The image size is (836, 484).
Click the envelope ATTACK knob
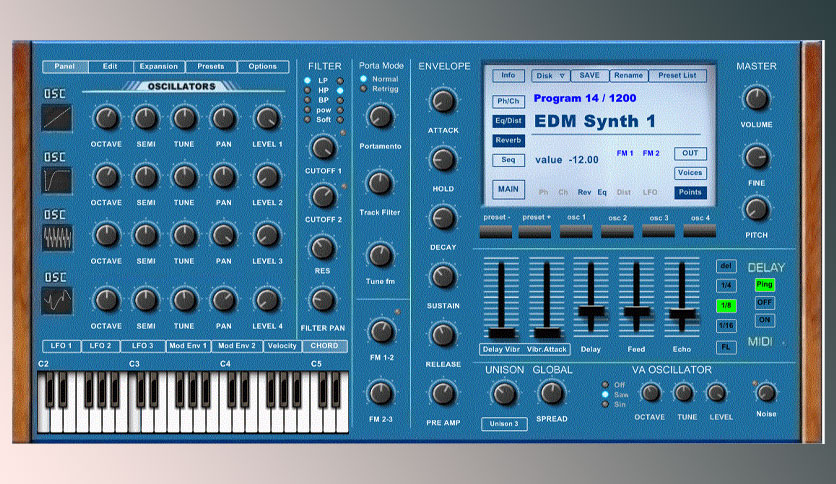(x=443, y=101)
